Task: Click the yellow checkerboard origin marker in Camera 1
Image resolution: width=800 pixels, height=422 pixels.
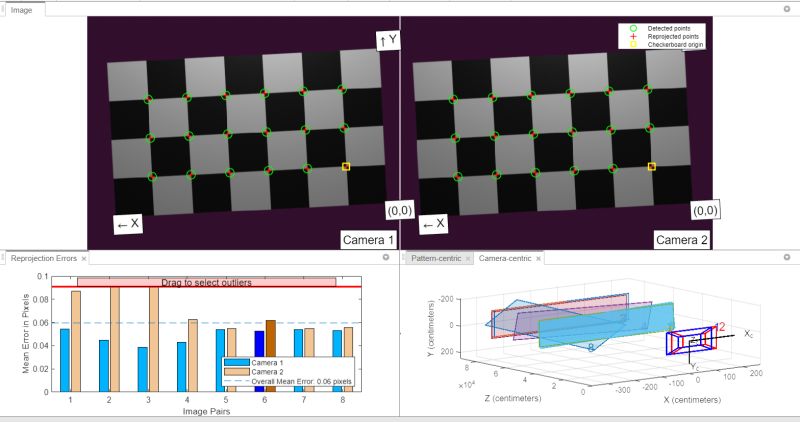Action: click(346, 166)
